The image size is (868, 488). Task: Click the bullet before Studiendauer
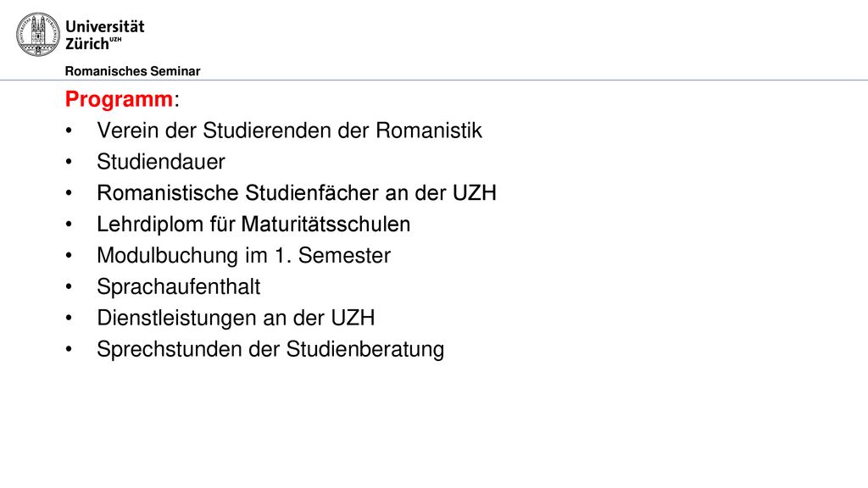pyautogui.click(x=69, y=162)
